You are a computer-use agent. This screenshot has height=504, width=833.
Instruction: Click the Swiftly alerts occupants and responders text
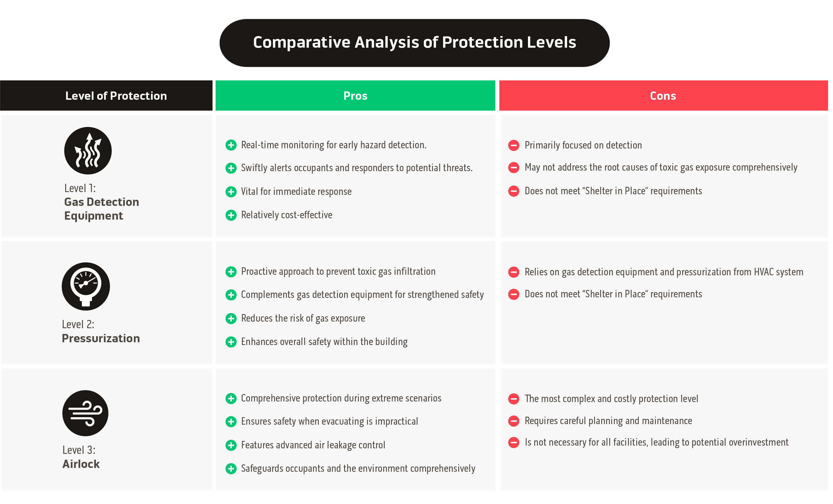click(x=357, y=168)
